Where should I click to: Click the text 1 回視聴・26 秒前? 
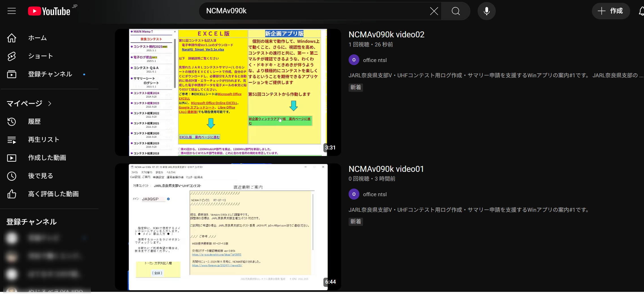(371, 44)
